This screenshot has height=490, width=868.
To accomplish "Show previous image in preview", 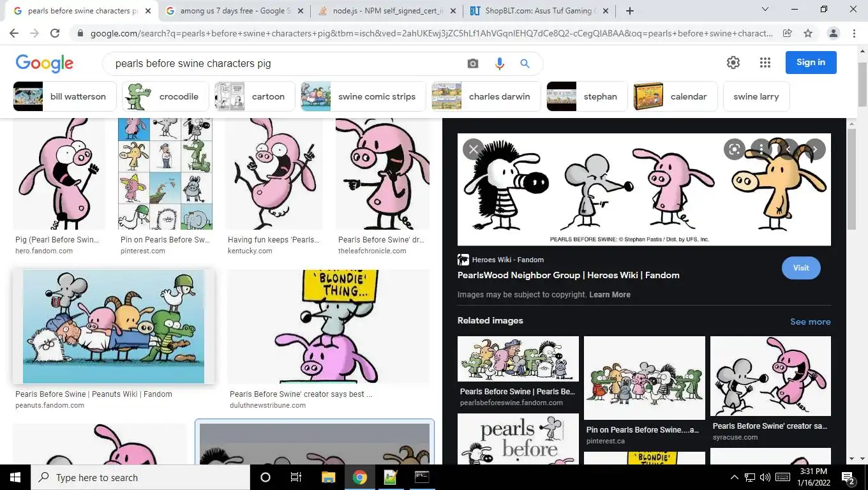I will pyautogui.click(x=788, y=149).
